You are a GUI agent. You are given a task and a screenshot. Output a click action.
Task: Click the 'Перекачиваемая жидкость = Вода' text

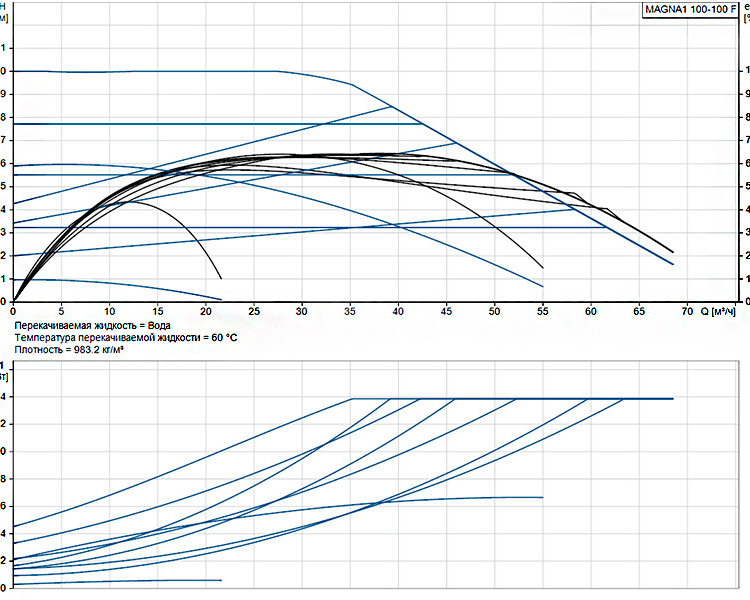[92, 326]
